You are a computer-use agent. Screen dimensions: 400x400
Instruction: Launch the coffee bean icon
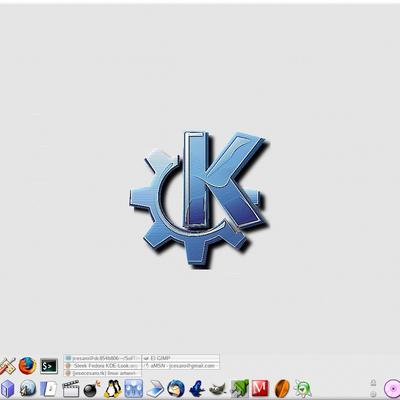point(282,389)
